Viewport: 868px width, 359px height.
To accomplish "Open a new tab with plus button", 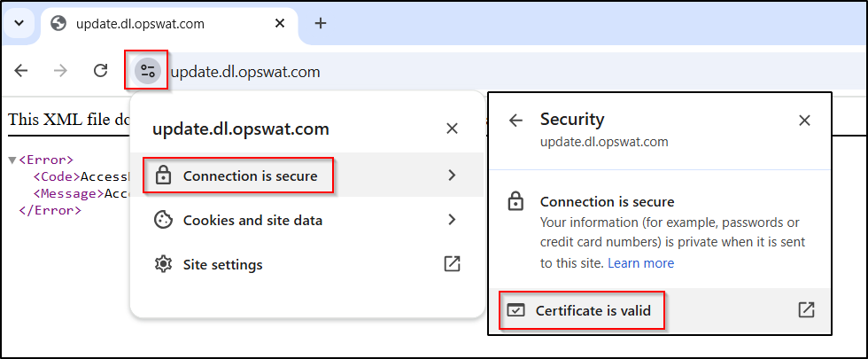I will click(320, 23).
